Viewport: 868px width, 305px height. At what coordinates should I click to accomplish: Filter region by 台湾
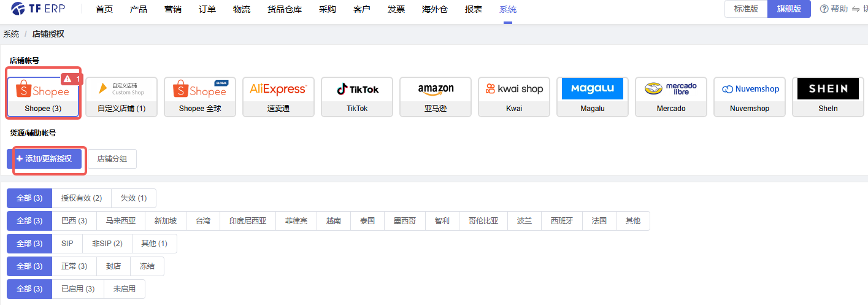point(203,221)
